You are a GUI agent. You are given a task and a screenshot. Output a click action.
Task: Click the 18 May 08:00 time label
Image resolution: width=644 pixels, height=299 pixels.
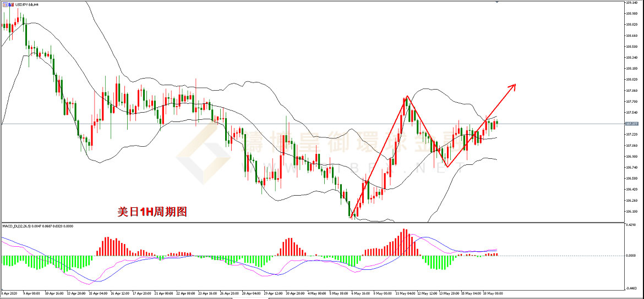tap(492, 294)
